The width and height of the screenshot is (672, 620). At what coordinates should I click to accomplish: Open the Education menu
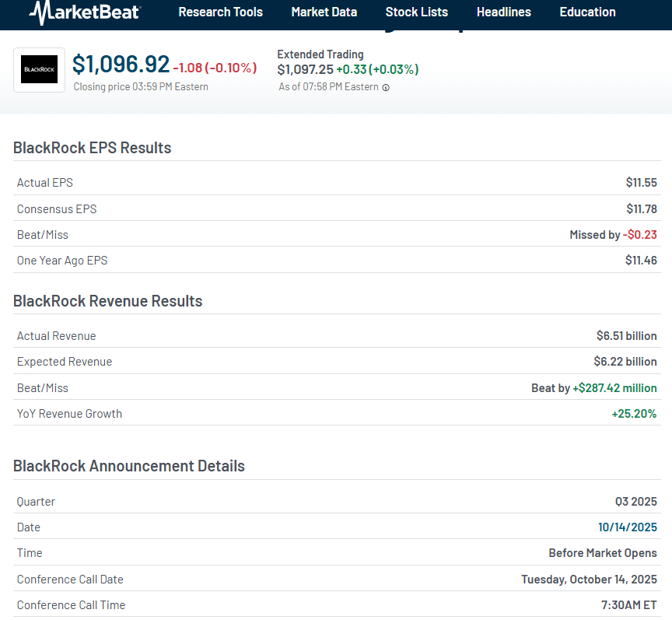tap(587, 12)
